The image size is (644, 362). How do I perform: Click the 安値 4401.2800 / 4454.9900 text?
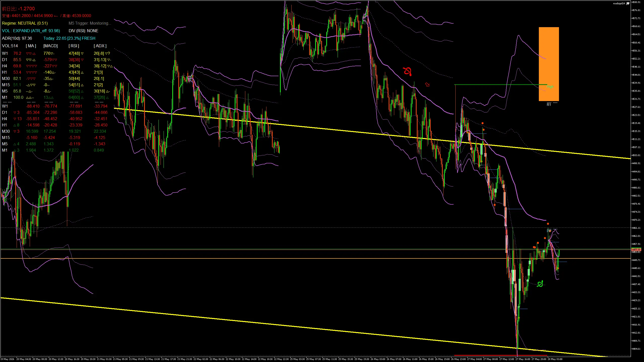pyautogui.click(x=27, y=16)
